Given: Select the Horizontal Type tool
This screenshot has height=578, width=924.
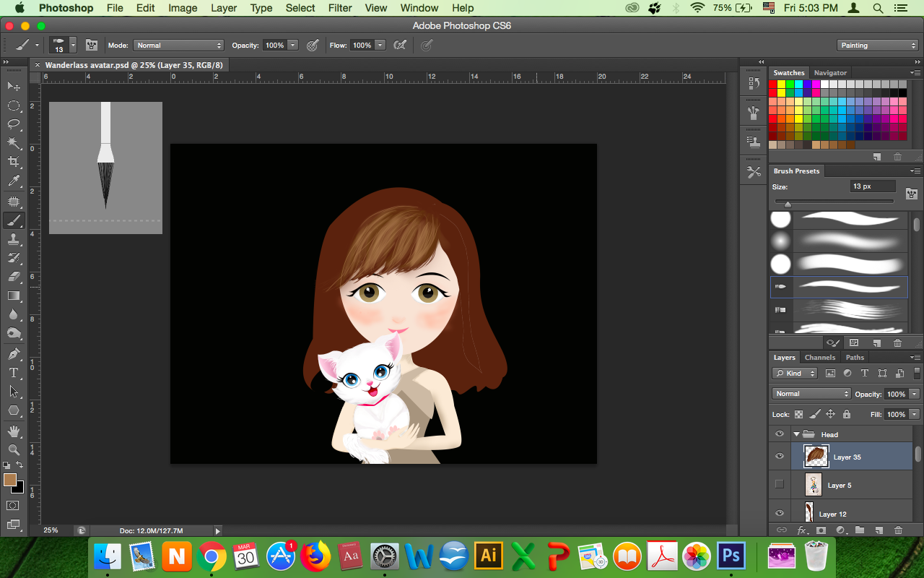Looking at the screenshot, I should coord(14,373).
